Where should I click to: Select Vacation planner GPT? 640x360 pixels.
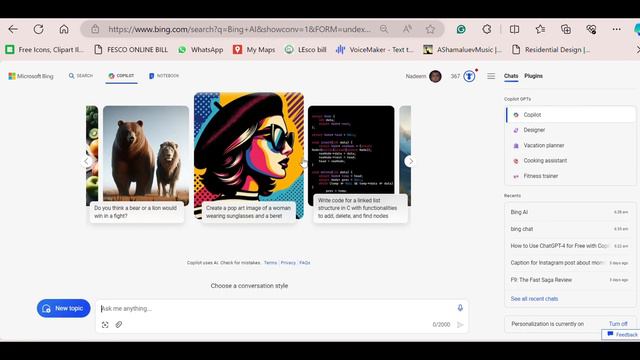point(571,145)
